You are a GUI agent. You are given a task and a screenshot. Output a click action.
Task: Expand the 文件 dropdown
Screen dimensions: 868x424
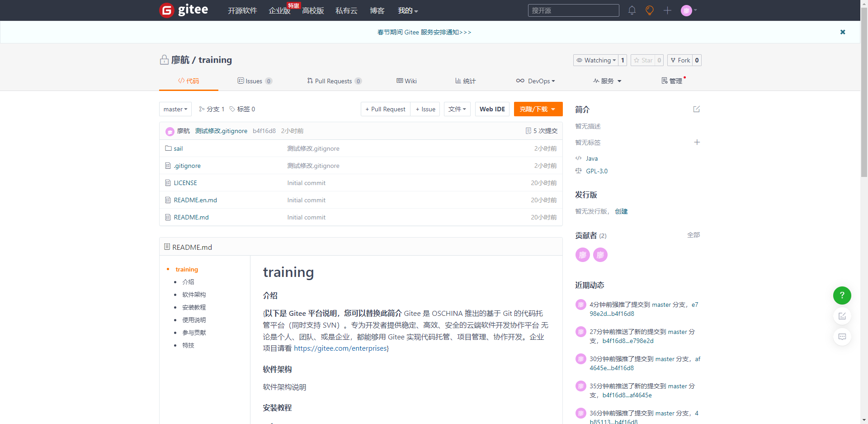point(458,109)
